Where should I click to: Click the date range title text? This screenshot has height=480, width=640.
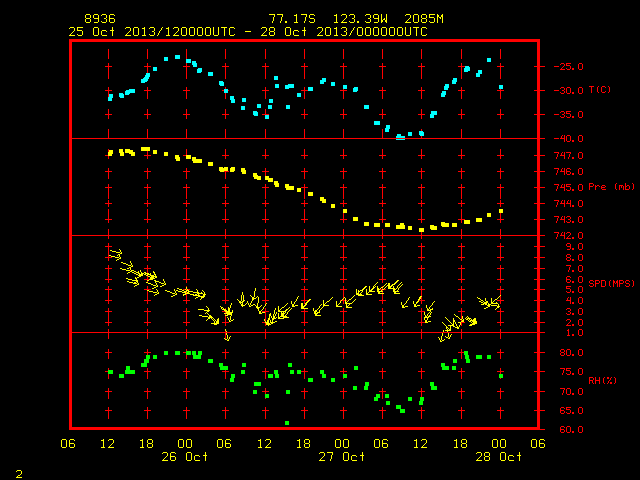[248, 32]
